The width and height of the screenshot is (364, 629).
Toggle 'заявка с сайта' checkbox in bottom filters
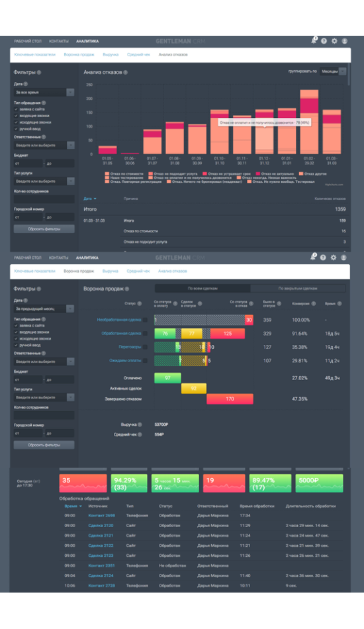[16, 326]
